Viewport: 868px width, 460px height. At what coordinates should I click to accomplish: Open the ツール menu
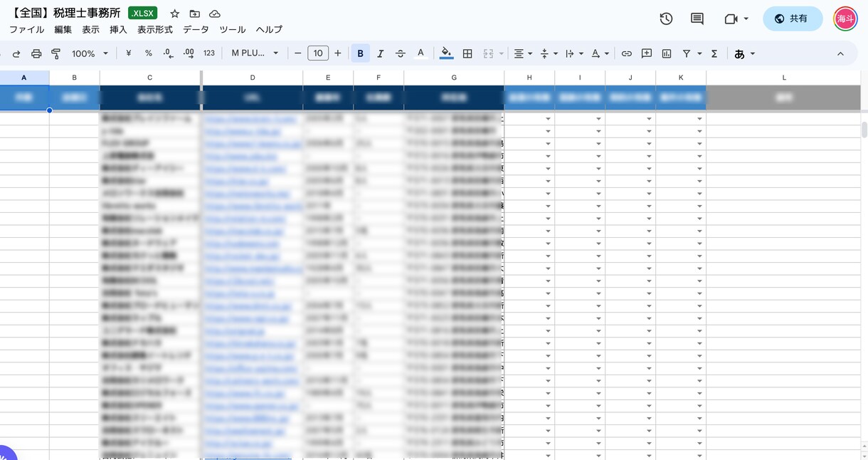click(x=233, y=30)
